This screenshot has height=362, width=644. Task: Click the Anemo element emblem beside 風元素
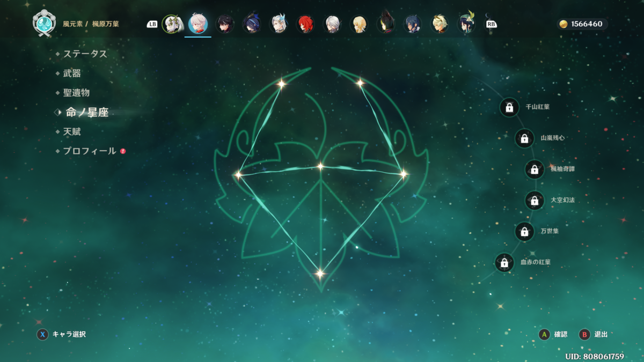(x=44, y=24)
